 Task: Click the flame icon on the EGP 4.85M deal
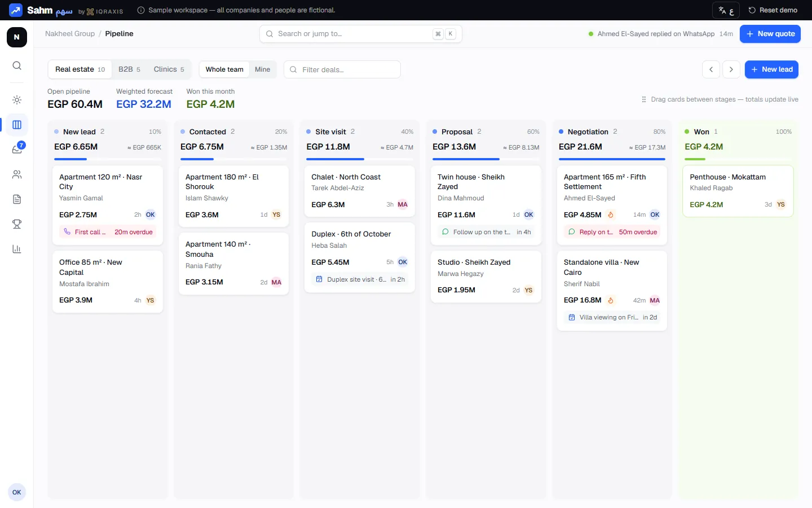pyautogui.click(x=611, y=215)
